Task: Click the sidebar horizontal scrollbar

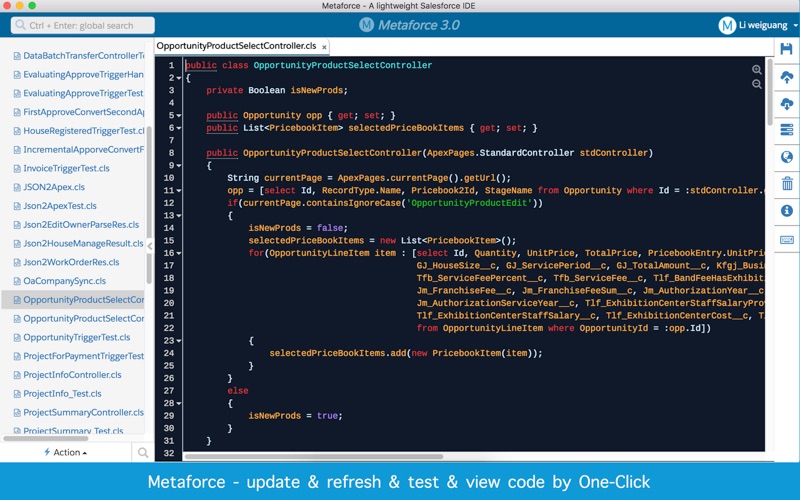Action: point(46,438)
